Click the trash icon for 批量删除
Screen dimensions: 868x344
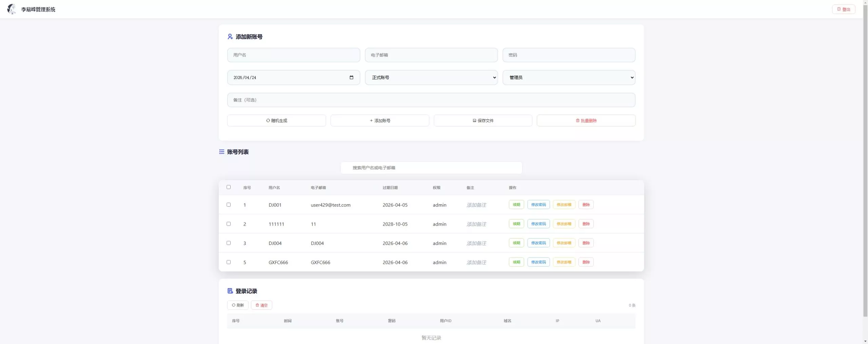(578, 120)
